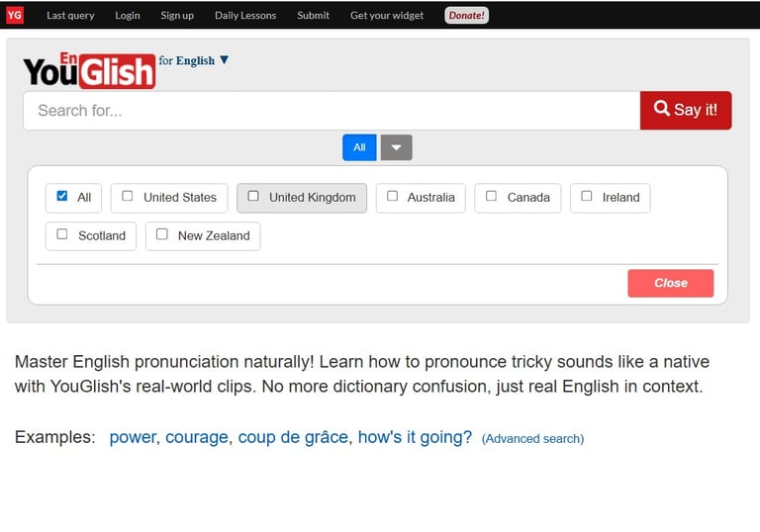Check the United Kingdom checkbox
Viewport: 760px width, 532px height.
point(253,196)
